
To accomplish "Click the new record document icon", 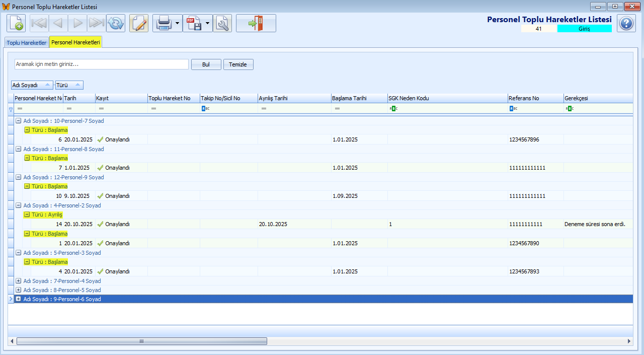I will [16, 23].
